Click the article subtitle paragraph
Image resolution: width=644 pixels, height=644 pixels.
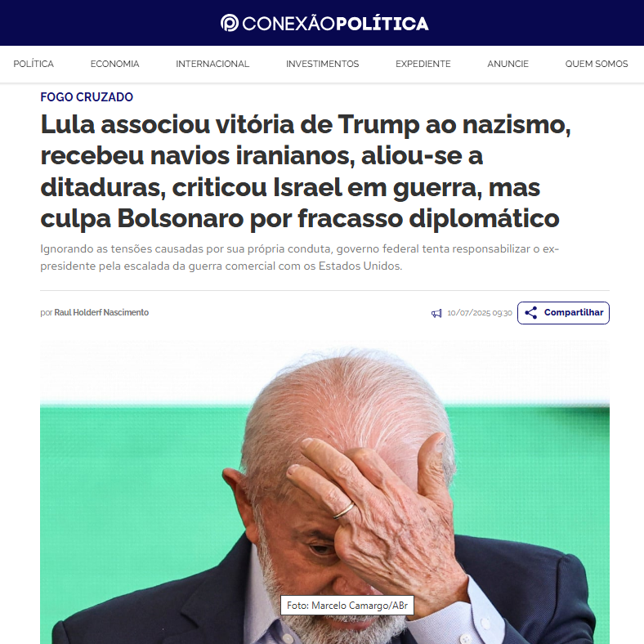tap(299, 257)
